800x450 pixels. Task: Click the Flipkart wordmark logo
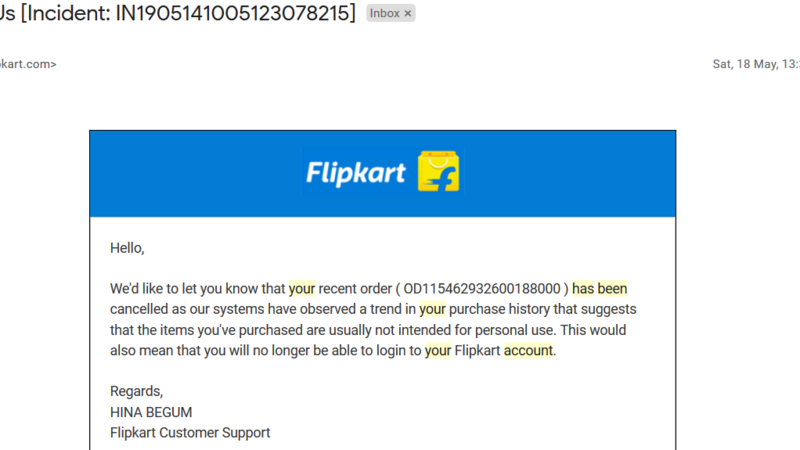(355, 173)
